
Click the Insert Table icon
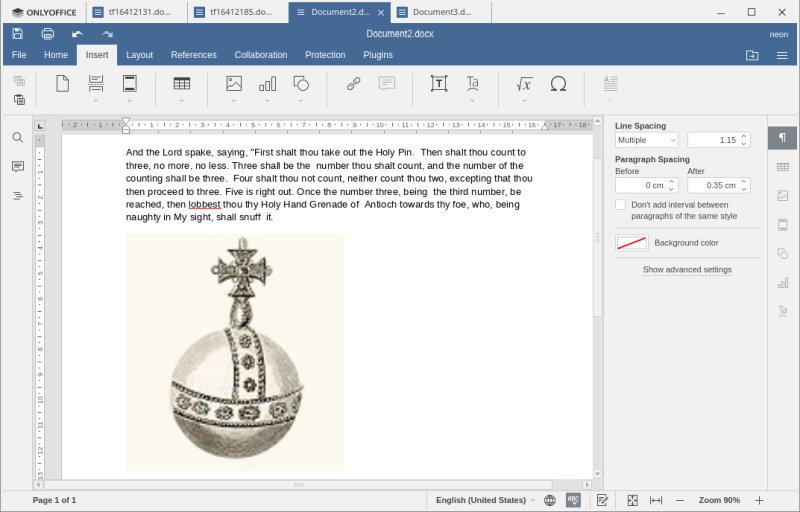pos(182,84)
